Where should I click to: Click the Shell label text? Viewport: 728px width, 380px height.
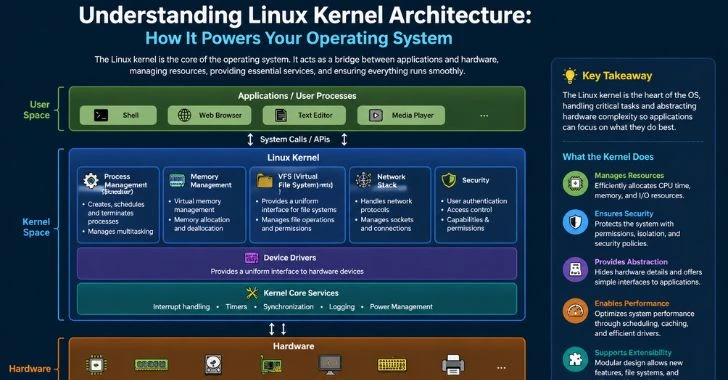pos(130,115)
